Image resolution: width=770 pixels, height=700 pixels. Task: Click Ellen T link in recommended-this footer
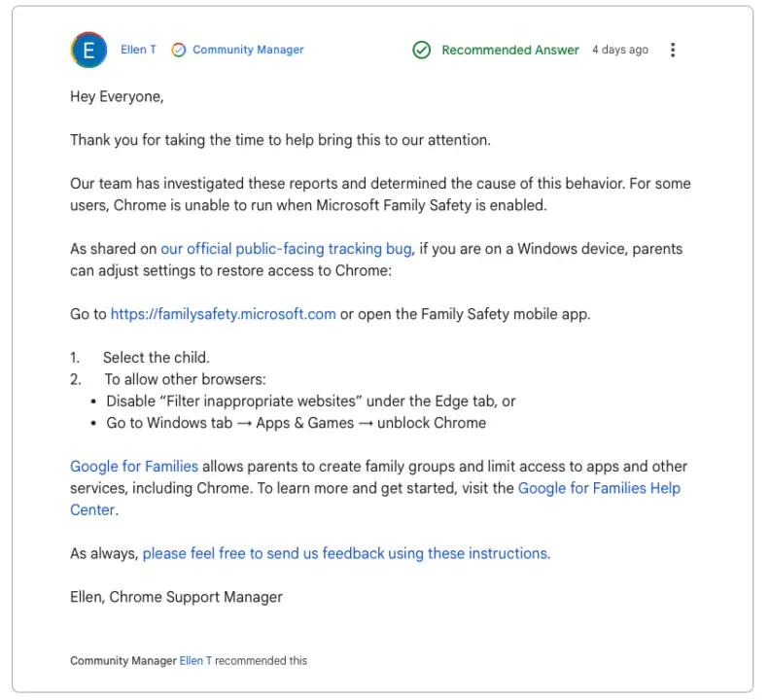pyautogui.click(x=195, y=661)
